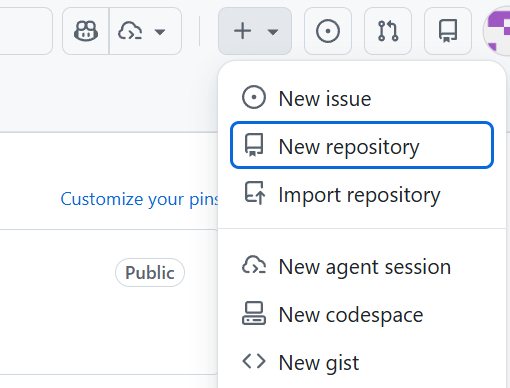510x388 pixels.
Task: Select New issue from the menu
Action: [362, 98]
